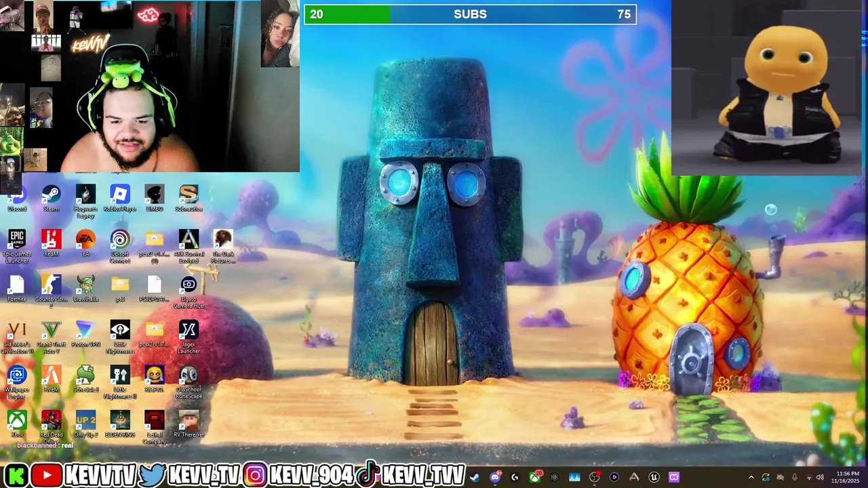Open the Wi-Fi network flyout
This screenshot has width=868, height=488.
coord(808,478)
